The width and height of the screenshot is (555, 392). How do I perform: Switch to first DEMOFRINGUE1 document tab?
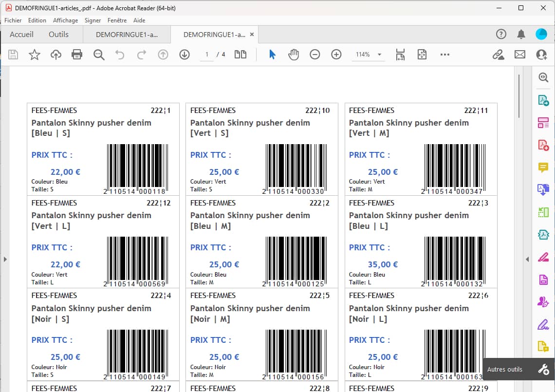127,35
